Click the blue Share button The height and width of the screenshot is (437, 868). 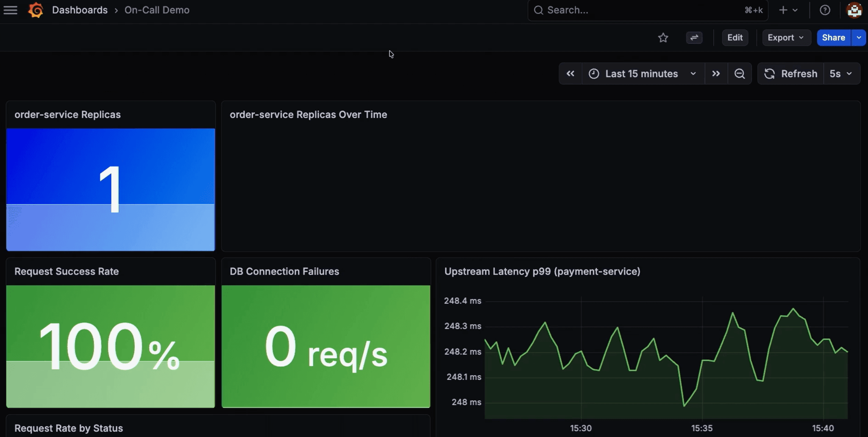[x=834, y=38]
